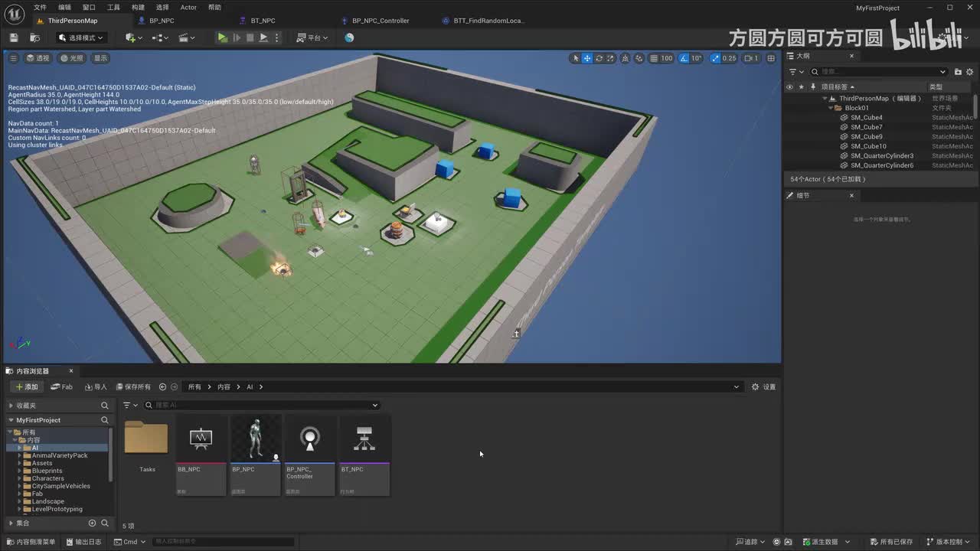Open the 文件 menu
This screenshot has width=980, height=551.
pos(40,7)
